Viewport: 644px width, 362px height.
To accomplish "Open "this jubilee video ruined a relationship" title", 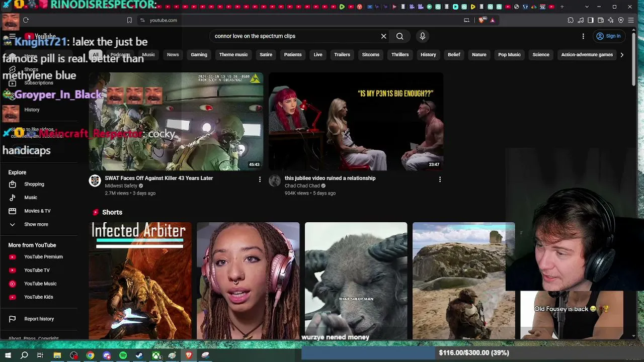I will tap(330, 178).
